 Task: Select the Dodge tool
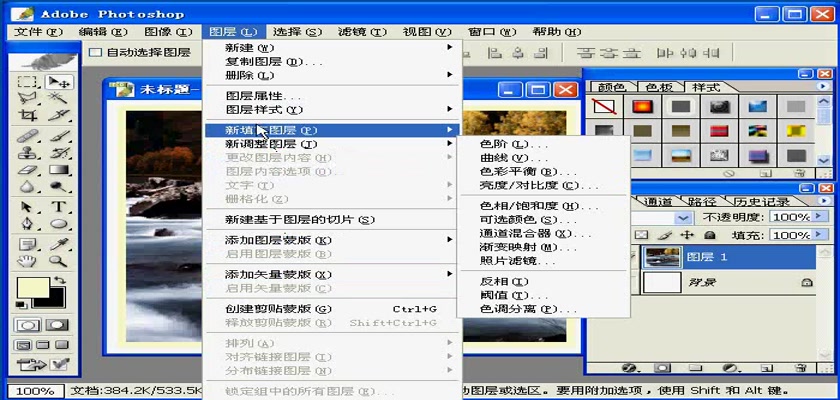click(x=58, y=186)
